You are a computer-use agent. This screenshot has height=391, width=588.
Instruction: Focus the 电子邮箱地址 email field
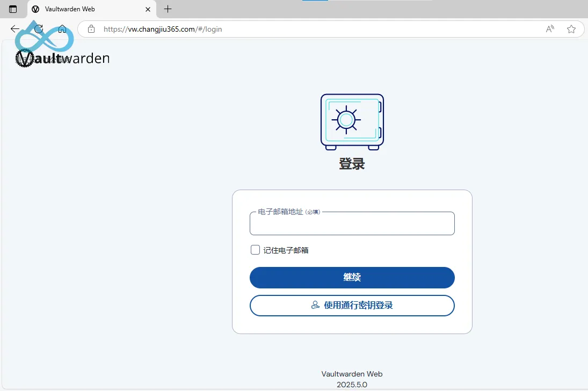352,223
